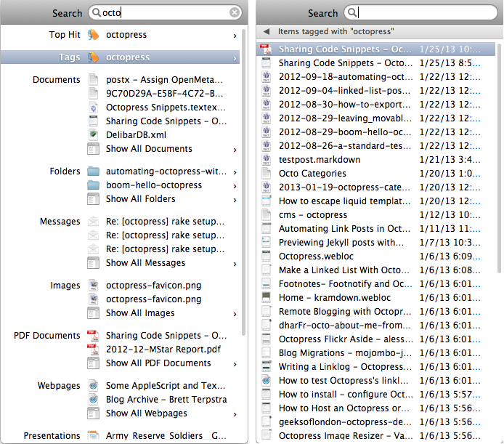
Task: Open Show All Messages
Action: (x=145, y=263)
